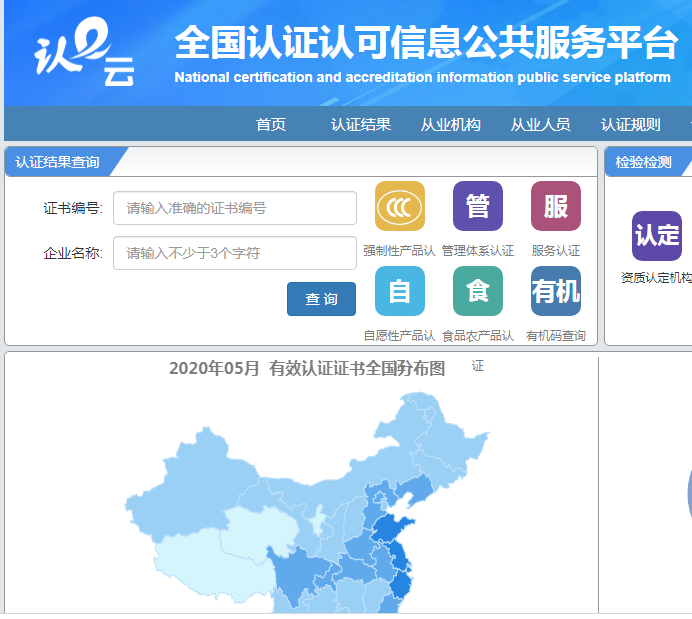The width and height of the screenshot is (692, 619).
Task: Open the 首页 home menu item
Action: click(271, 125)
